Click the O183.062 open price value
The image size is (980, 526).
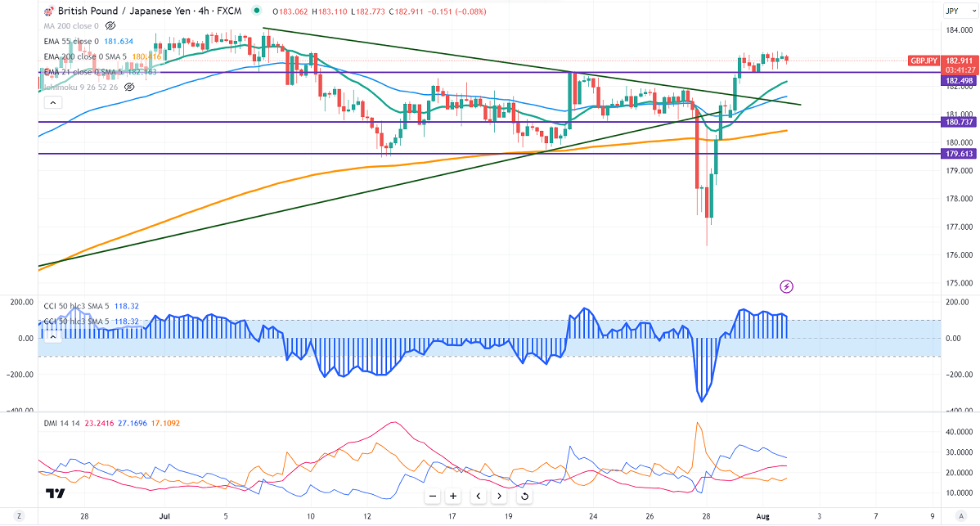click(x=291, y=11)
